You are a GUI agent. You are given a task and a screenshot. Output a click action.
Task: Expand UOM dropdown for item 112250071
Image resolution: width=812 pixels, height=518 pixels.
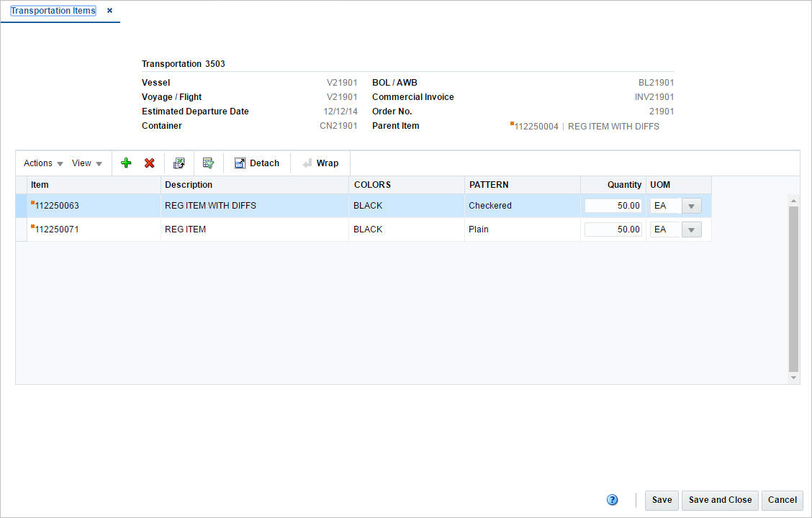coord(691,230)
